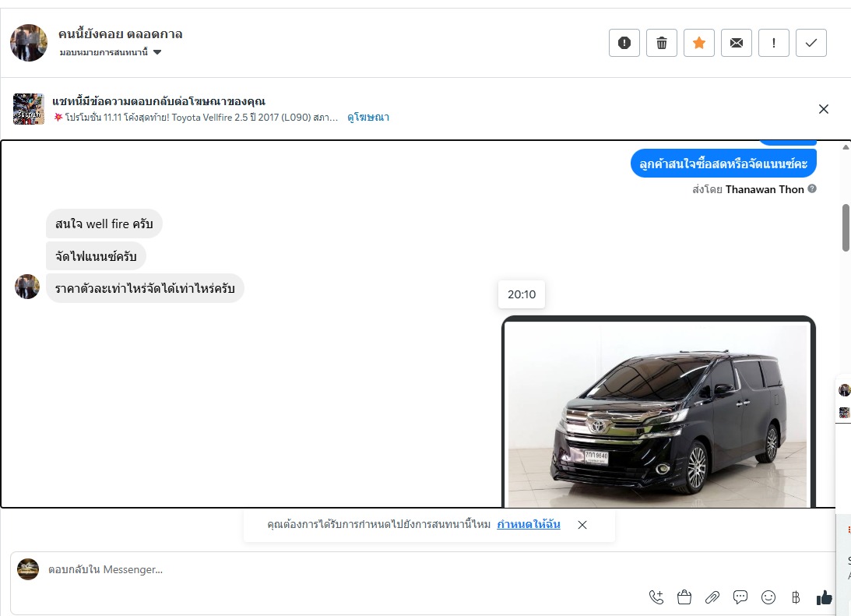This screenshot has height=616, width=851.
Task: Select the message ราคาตัวละเท่าไหร่จัดได้เท่าไหร่ครับ
Action: [x=145, y=288]
